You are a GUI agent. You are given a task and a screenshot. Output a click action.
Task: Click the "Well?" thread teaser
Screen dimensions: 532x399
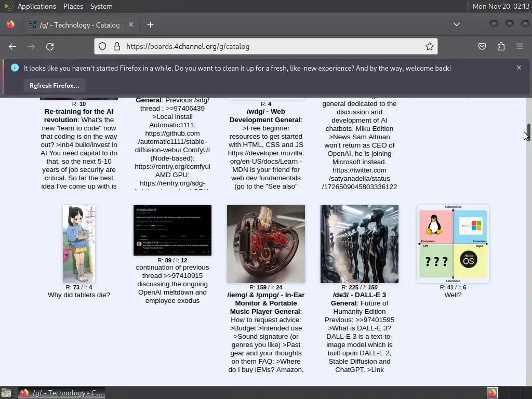(453, 295)
